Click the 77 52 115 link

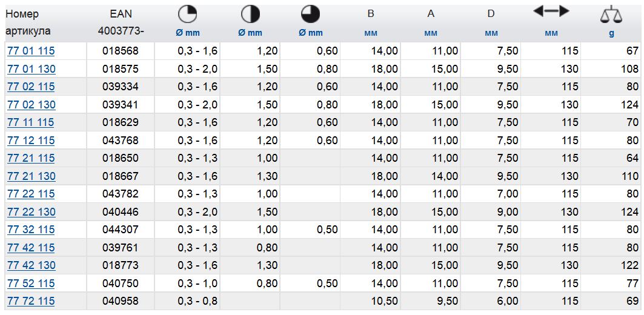point(30,283)
